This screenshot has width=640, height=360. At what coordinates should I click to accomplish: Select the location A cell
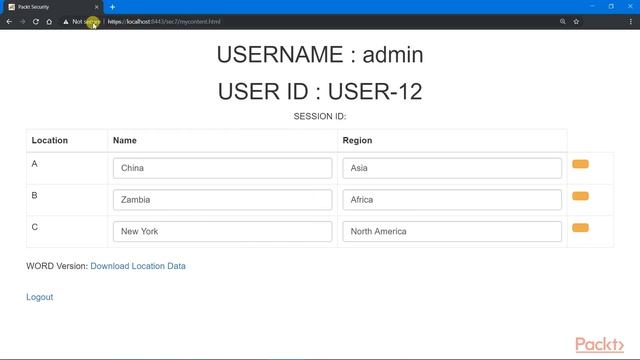tap(67, 168)
